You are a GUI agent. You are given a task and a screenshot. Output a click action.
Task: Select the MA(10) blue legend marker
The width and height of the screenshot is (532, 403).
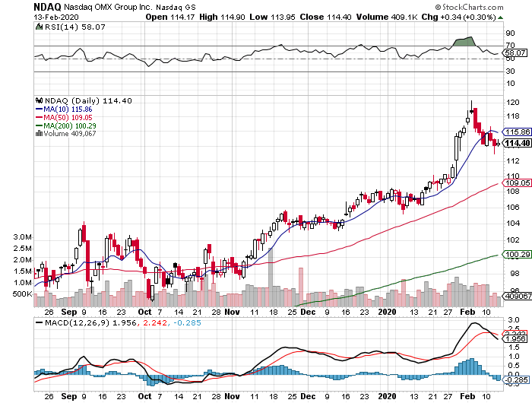tap(38, 109)
